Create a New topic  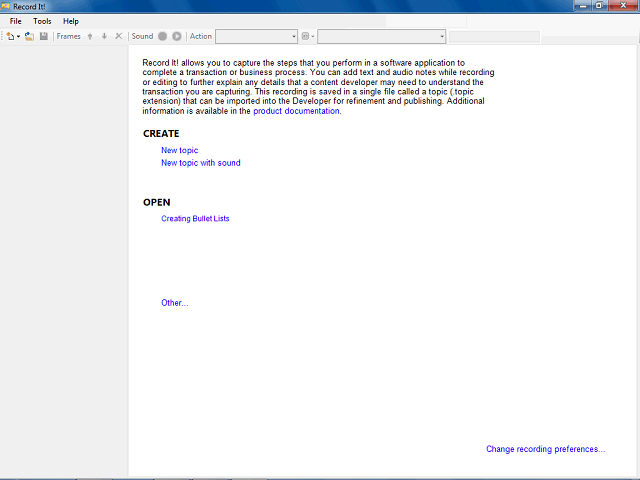click(180, 150)
